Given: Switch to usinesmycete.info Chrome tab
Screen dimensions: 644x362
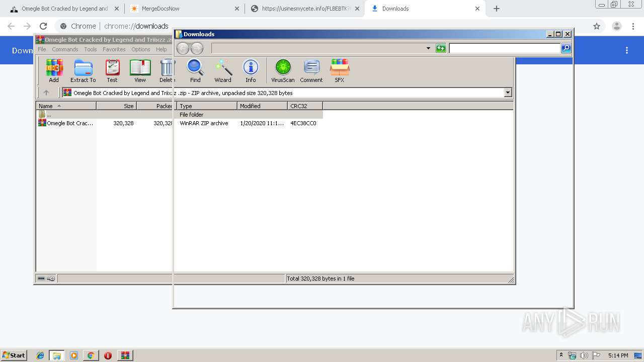Looking at the screenshot, I should pos(305,9).
